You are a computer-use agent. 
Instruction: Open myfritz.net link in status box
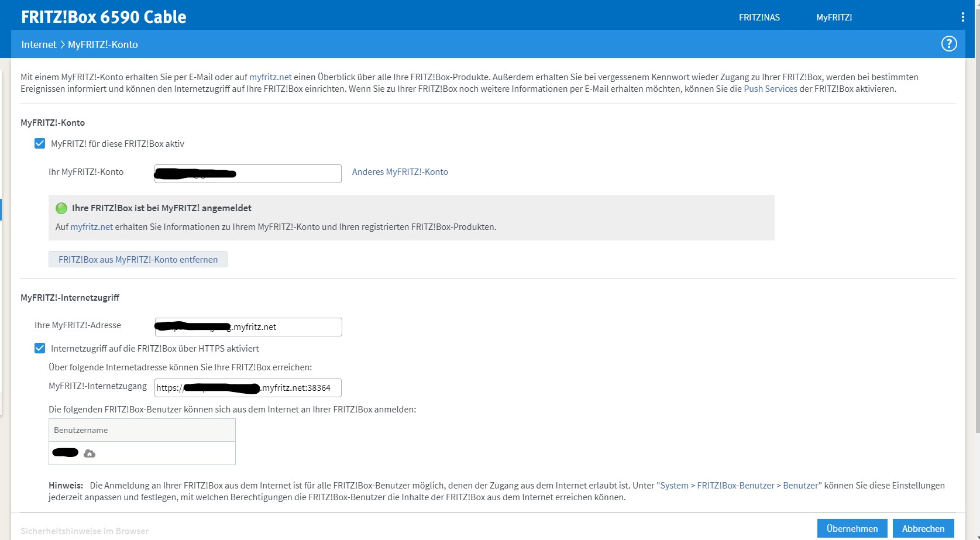tap(91, 227)
